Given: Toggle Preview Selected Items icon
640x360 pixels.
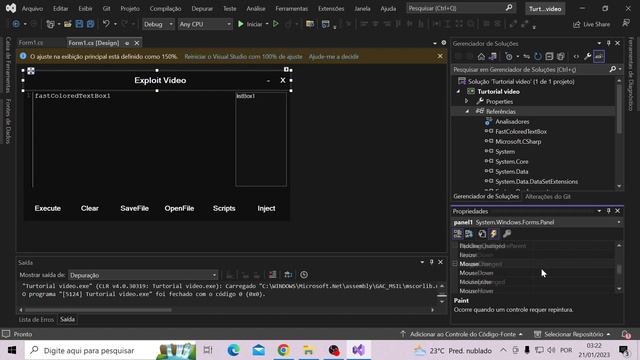Looking at the screenshot, I should pos(599,57).
